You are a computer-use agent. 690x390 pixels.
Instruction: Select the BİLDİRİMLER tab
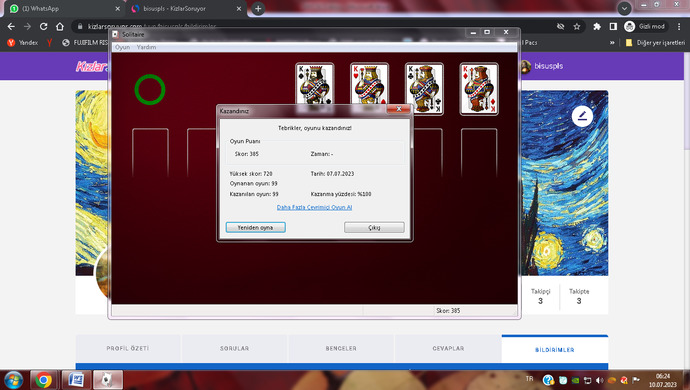[555, 350]
